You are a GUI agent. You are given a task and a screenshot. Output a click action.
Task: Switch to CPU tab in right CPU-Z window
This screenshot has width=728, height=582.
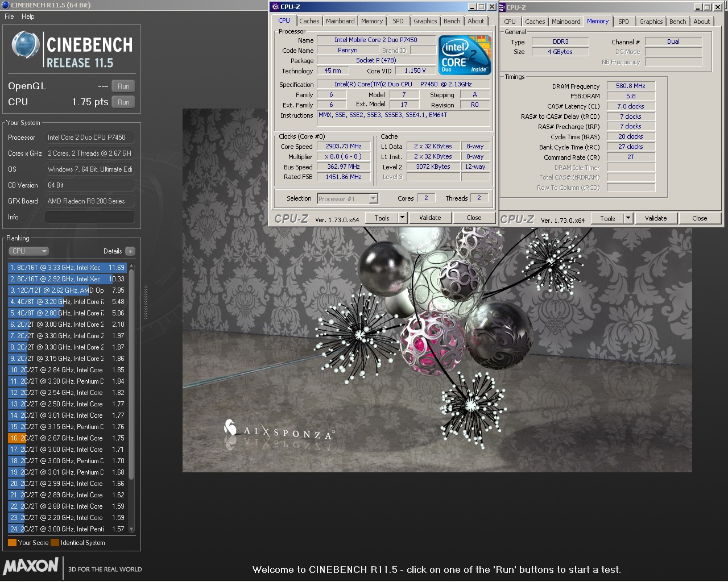click(x=510, y=22)
